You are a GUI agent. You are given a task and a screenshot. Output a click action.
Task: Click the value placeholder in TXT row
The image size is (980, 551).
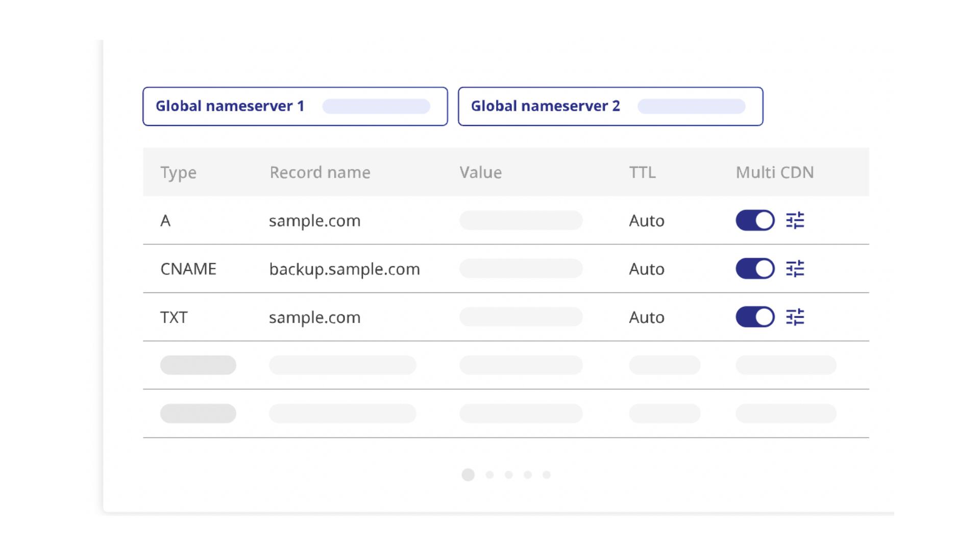pyautogui.click(x=521, y=317)
